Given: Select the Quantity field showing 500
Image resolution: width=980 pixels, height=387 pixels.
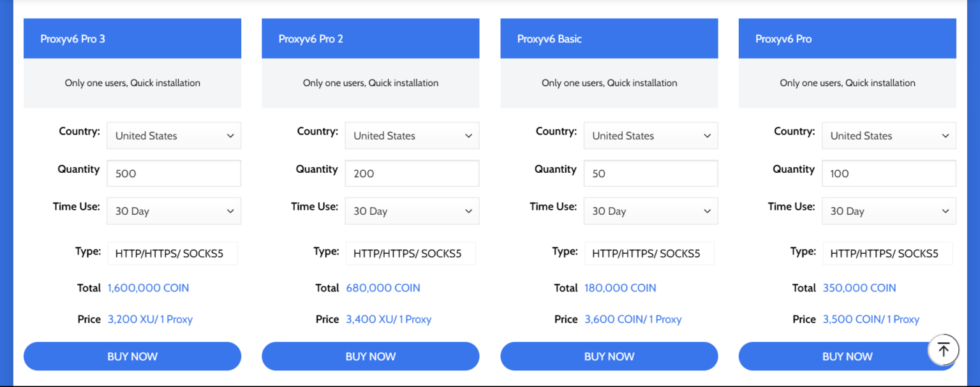Looking at the screenshot, I should coord(173,173).
